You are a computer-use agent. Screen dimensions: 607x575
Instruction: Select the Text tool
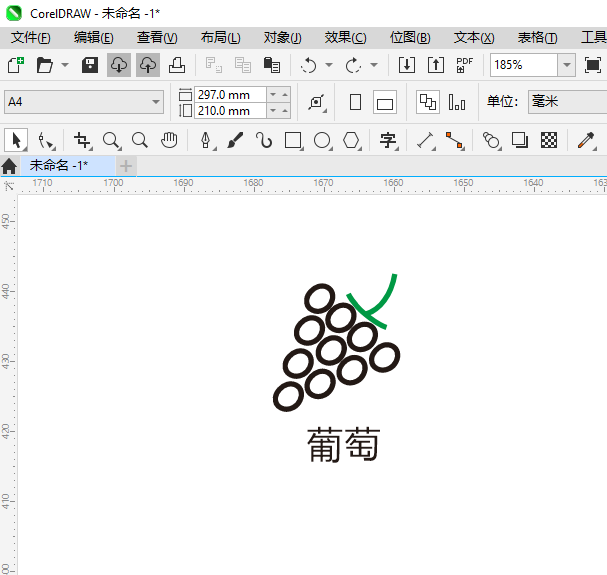pyautogui.click(x=388, y=140)
